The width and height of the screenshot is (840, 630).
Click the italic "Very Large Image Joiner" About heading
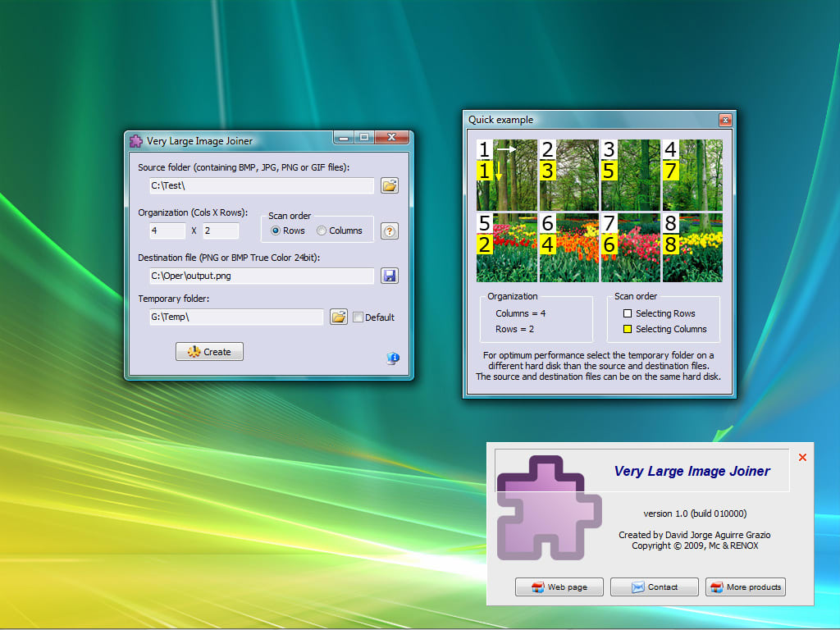pyautogui.click(x=692, y=471)
